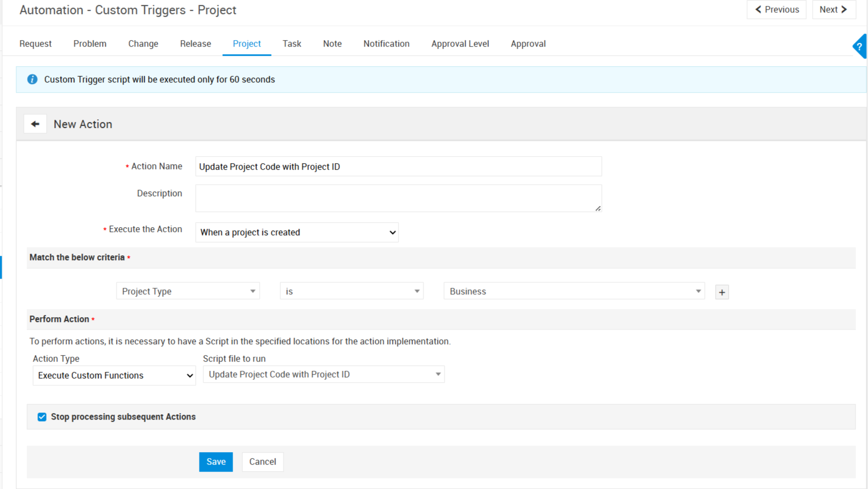The height and width of the screenshot is (489, 868).
Task: Click the back arrow beside New Action
Action: click(x=35, y=124)
